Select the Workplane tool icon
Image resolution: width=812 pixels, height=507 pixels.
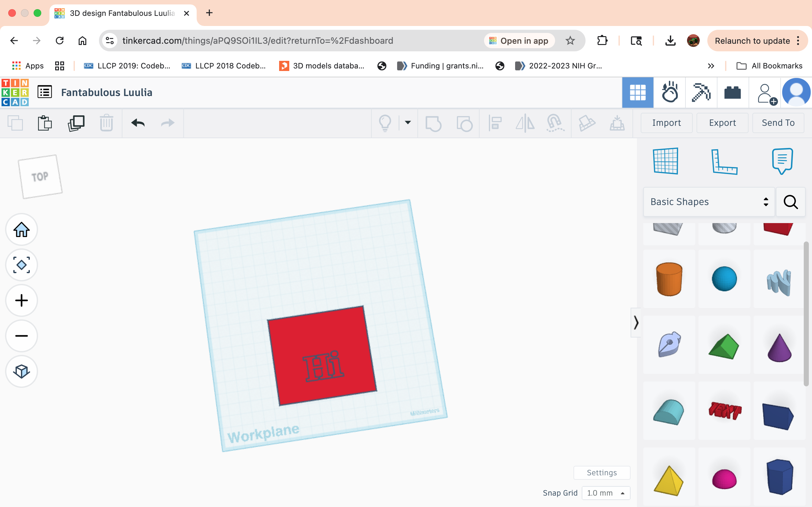[665, 161]
